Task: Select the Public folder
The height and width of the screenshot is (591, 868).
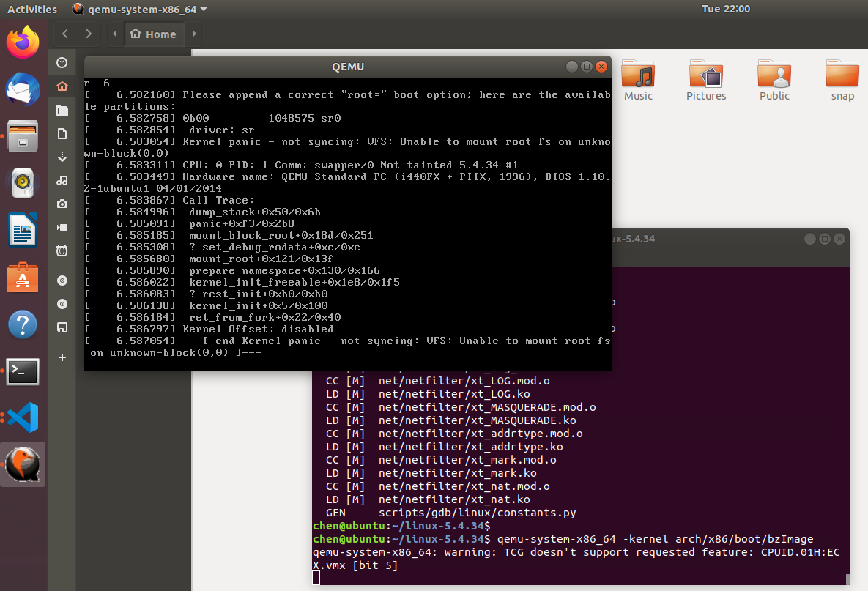Action: [x=774, y=81]
